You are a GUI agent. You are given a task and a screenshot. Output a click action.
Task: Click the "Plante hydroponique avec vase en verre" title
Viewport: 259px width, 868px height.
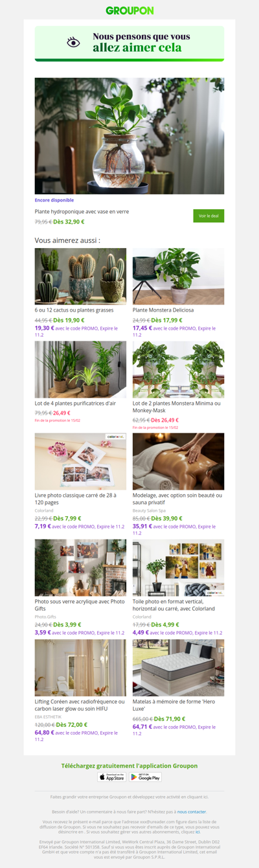tap(82, 211)
